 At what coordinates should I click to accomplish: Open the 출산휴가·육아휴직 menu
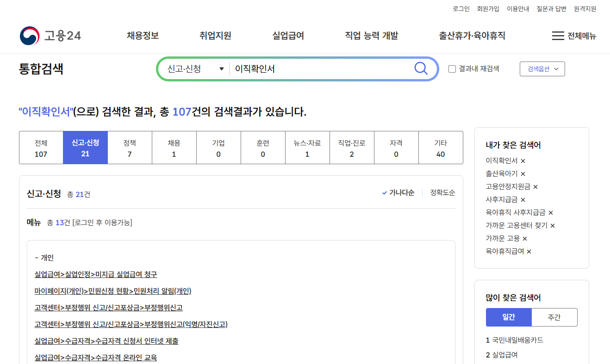[472, 36]
